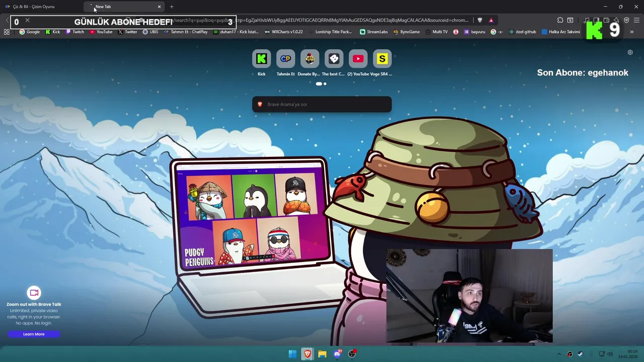Open File Explorer from taskbar
Image resolution: width=644 pixels, height=362 pixels.
[322, 354]
